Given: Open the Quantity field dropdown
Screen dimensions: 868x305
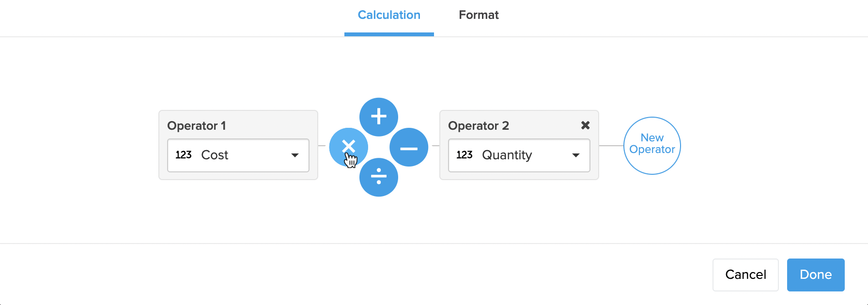Looking at the screenshot, I should coord(519,155).
